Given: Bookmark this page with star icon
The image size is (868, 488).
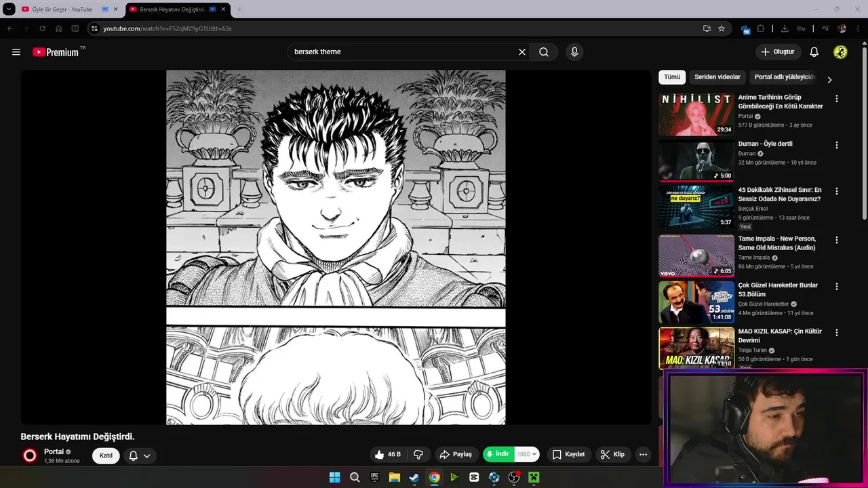Looking at the screenshot, I should 722,28.
